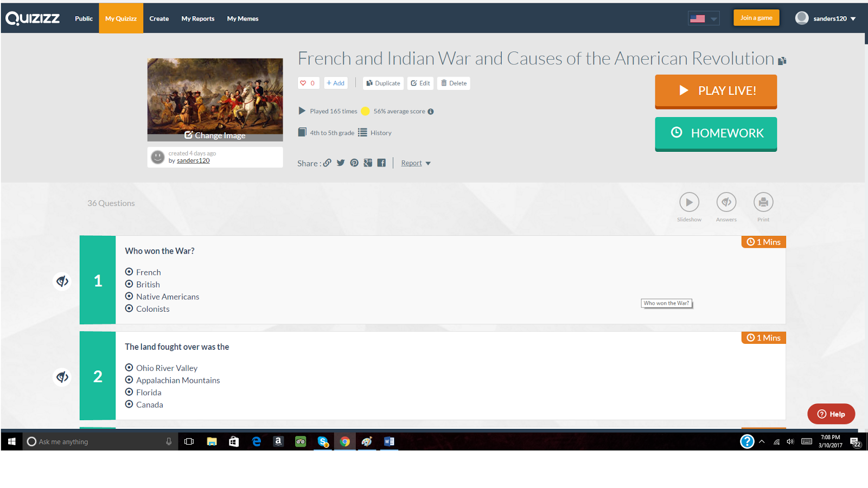Share the quiz on Facebook

point(381,163)
